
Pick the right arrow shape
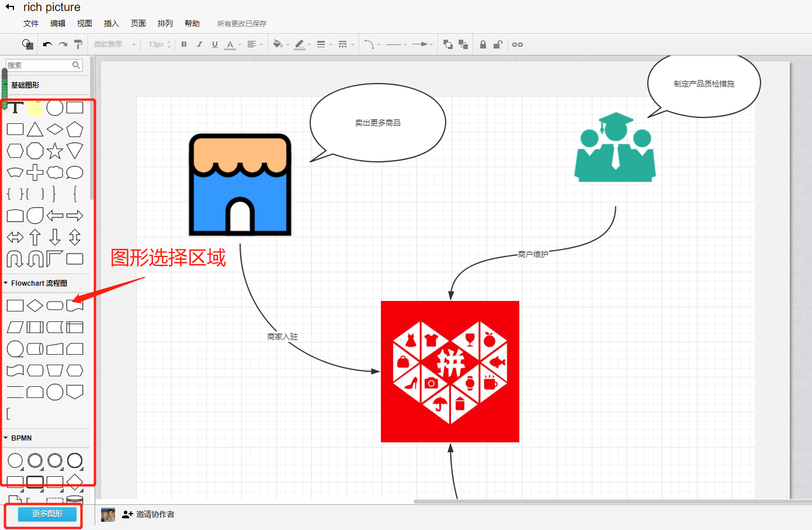[x=75, y=216]
